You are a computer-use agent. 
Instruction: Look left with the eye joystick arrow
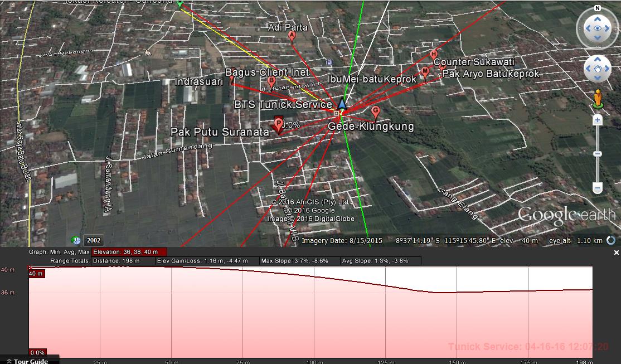[x=588, y=28]
